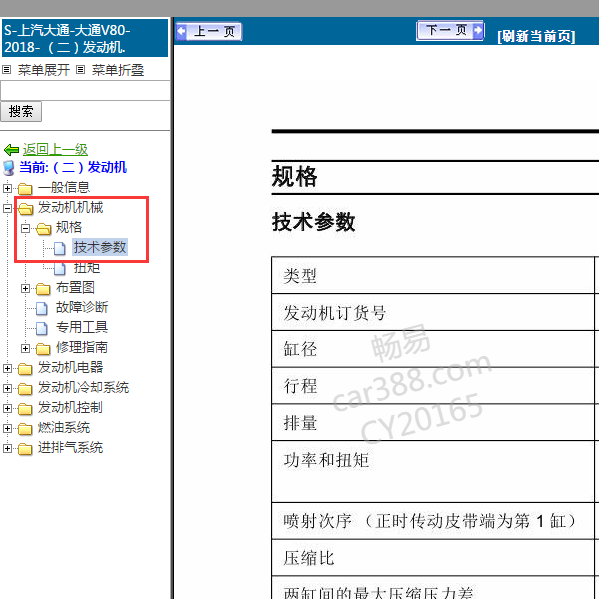
Task: Select the 发动机电器 tree item
Action: pos(70,367)
